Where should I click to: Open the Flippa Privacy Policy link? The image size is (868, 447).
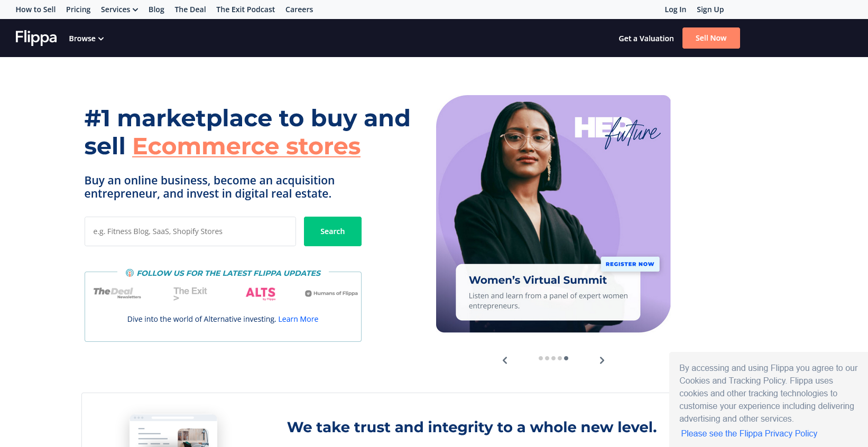[x=749, y=433]
